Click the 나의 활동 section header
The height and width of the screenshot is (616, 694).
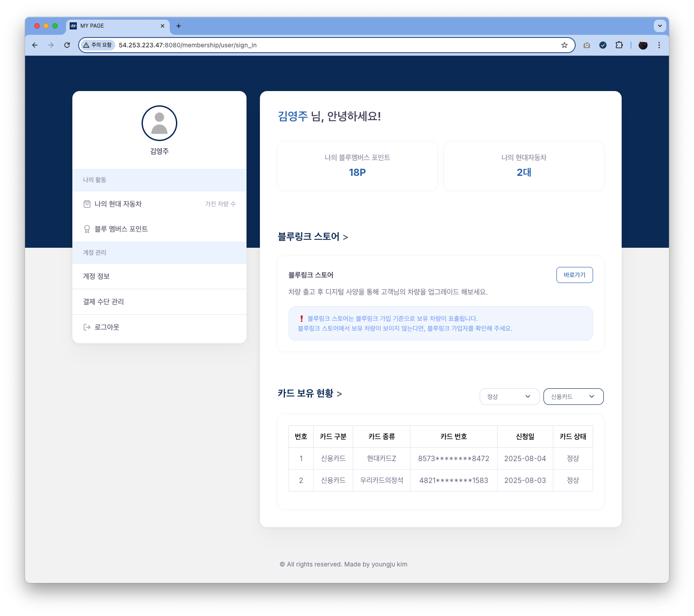159,180
